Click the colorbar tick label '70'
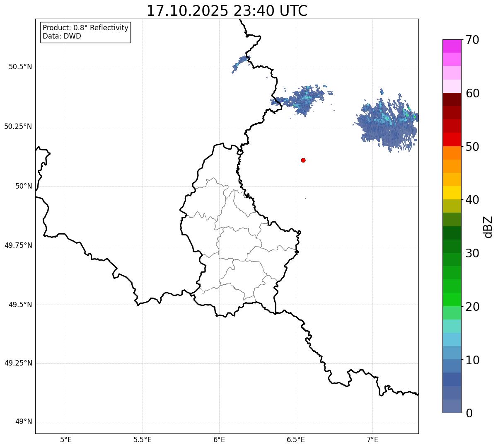 [x=472, y=40]
